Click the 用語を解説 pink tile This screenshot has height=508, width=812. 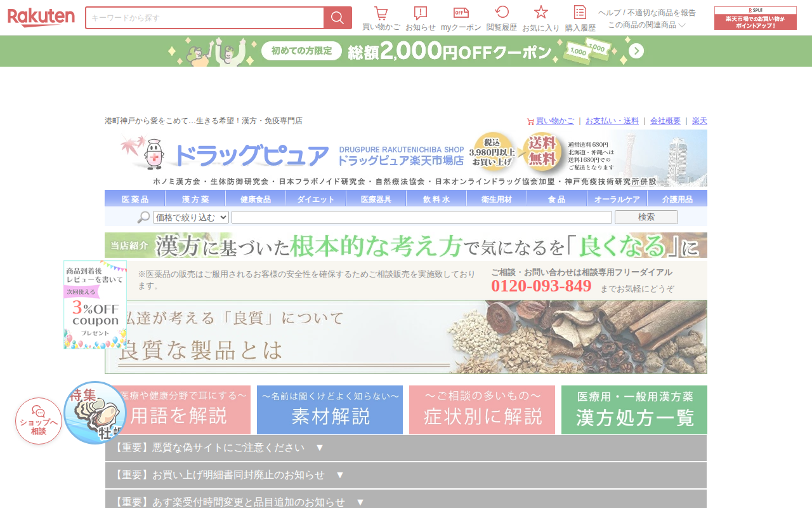(x=178, y=410)
